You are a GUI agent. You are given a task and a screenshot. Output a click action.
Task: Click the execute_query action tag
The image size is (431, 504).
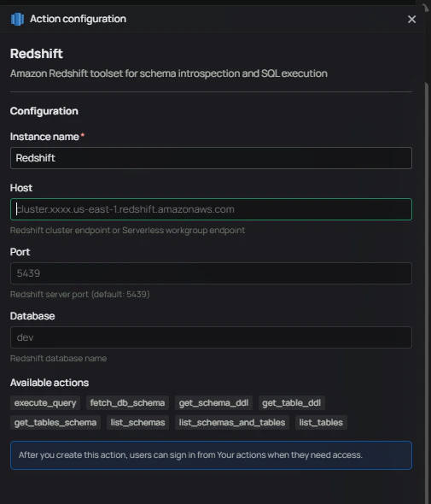[x=45, y=402]
